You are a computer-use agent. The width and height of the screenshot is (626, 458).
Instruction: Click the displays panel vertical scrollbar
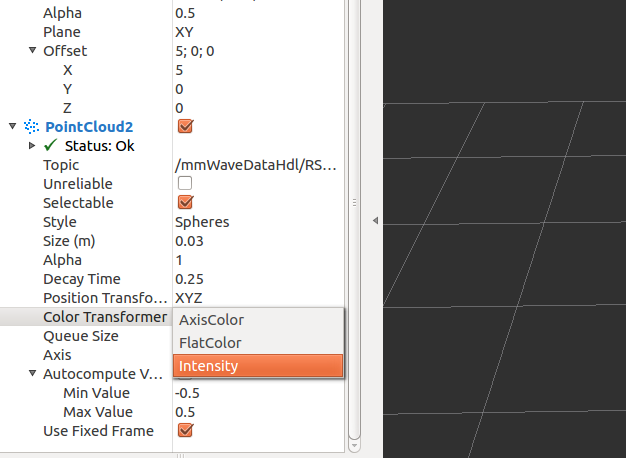[x=353, y=200]
